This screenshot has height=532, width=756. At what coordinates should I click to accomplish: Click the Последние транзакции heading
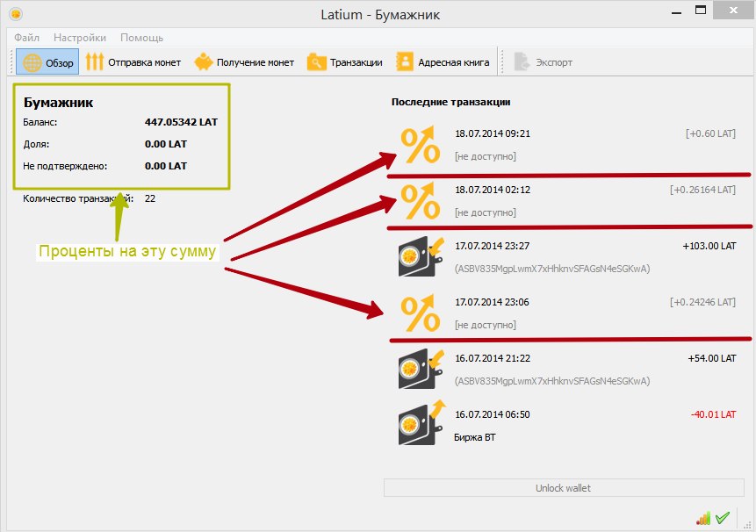[450, 102]
